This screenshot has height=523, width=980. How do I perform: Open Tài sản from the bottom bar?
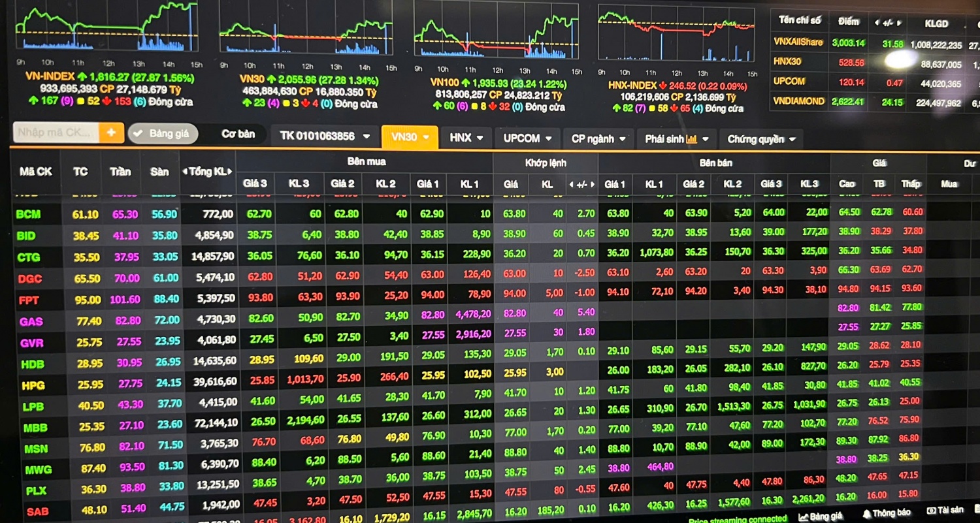[945, 511]
